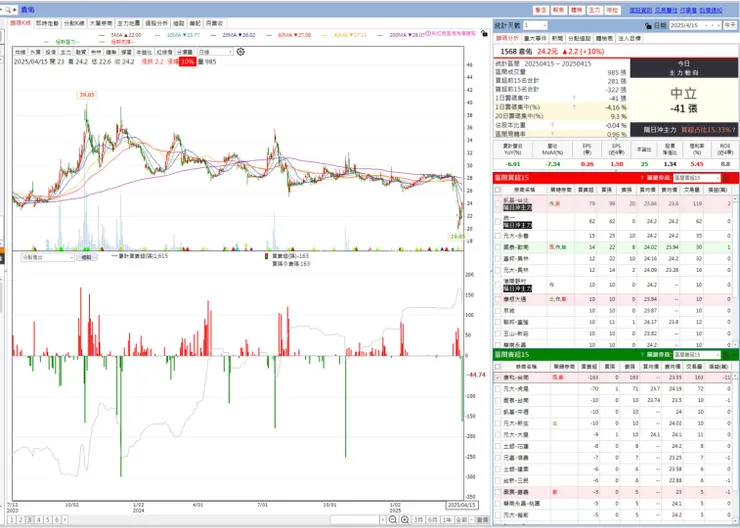Switch to 主力地圖 tab
This screenshot has width=740, height=528.
point(129,23)
